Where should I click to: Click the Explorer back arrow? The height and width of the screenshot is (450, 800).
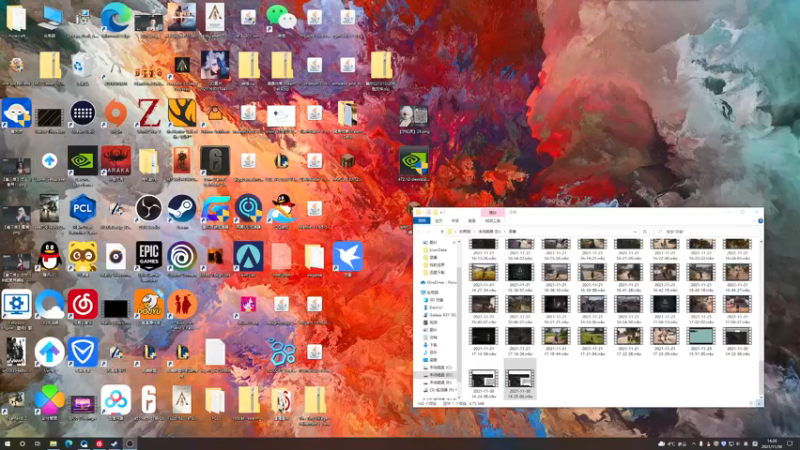tap(419, 232)
